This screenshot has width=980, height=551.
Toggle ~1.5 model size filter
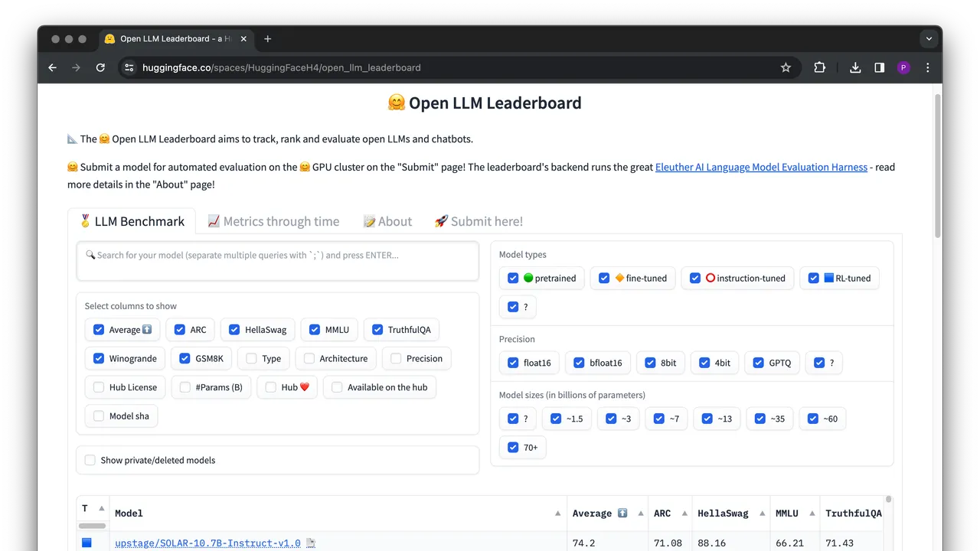click(557, 419)
